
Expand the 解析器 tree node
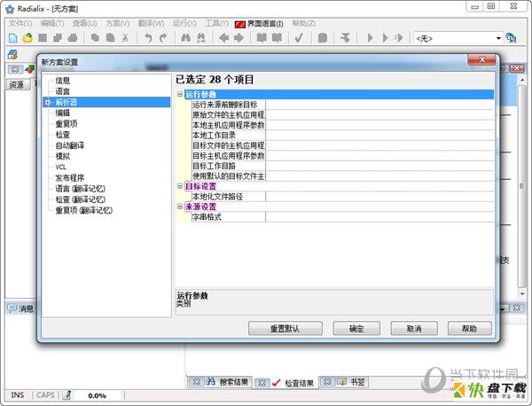pyautogui.click(x=48, y=102)
